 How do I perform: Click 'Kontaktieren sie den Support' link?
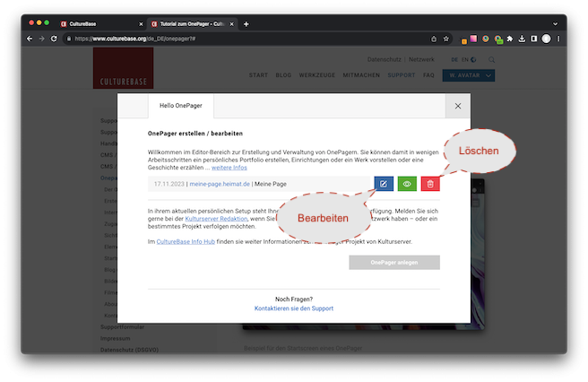293,308
